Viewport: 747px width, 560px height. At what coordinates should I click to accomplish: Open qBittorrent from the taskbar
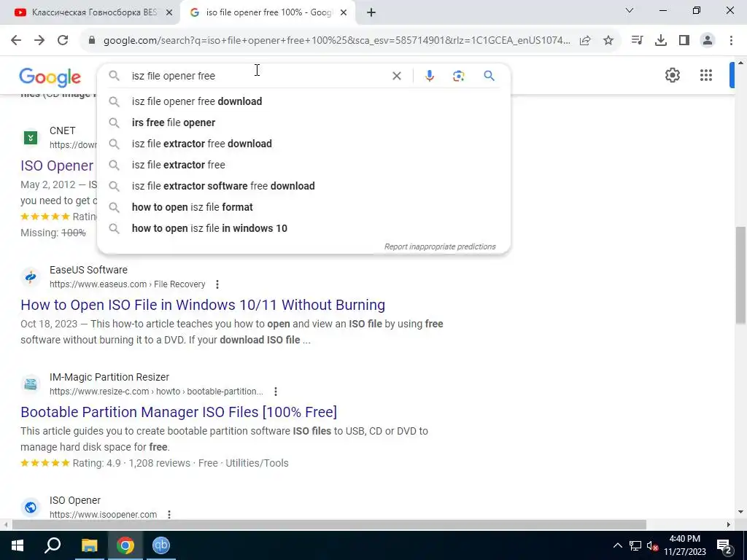161,545
